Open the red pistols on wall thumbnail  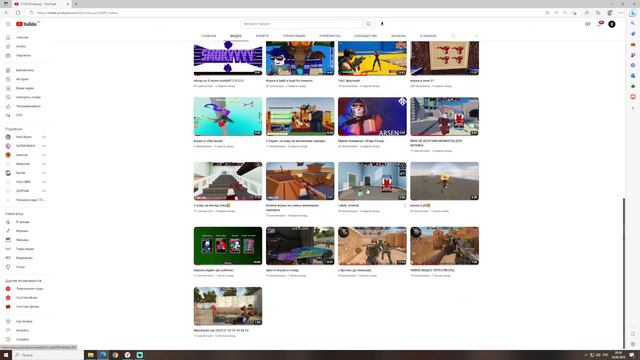(444, 58)
